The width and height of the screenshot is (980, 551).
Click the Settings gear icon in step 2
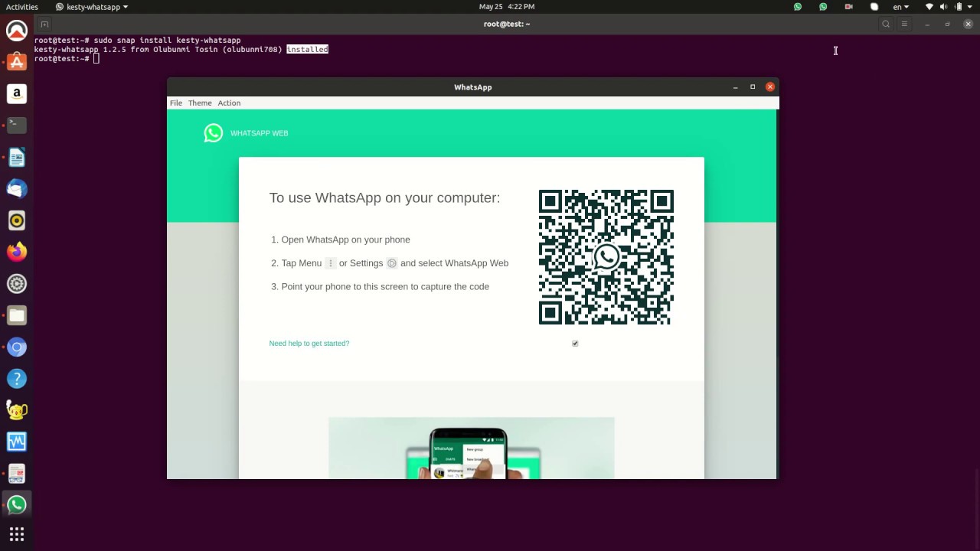click(x=392, y=263)
